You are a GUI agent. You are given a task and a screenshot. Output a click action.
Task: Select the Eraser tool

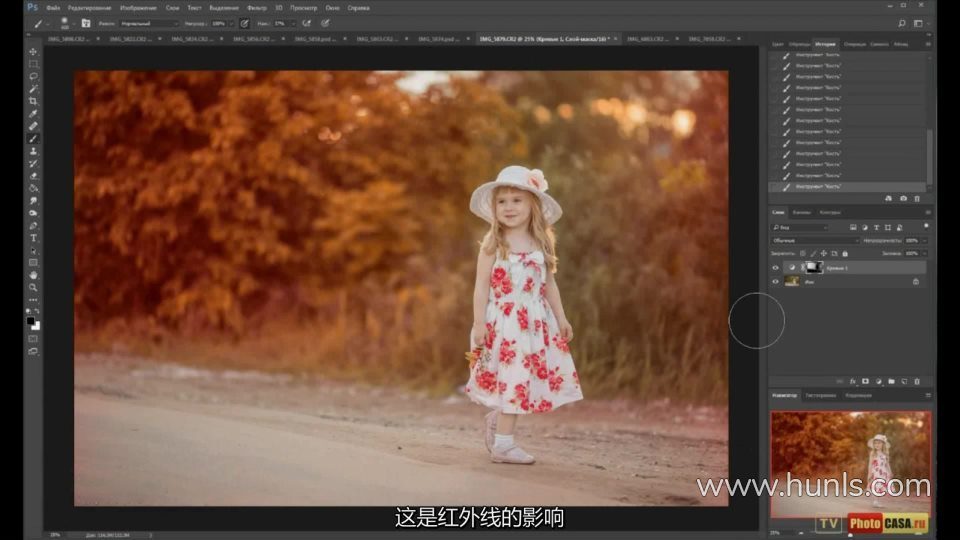click(33, 176)
